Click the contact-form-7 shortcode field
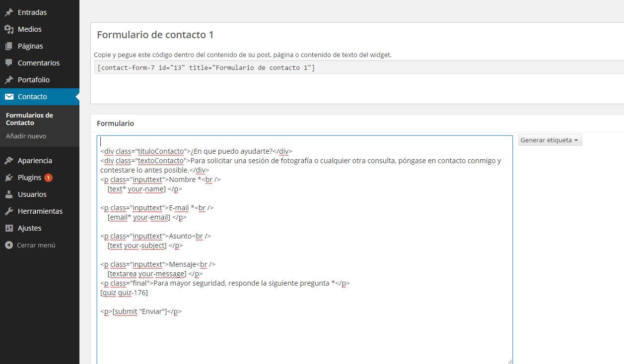The image size is (624, 364). (x=359, y=67)
